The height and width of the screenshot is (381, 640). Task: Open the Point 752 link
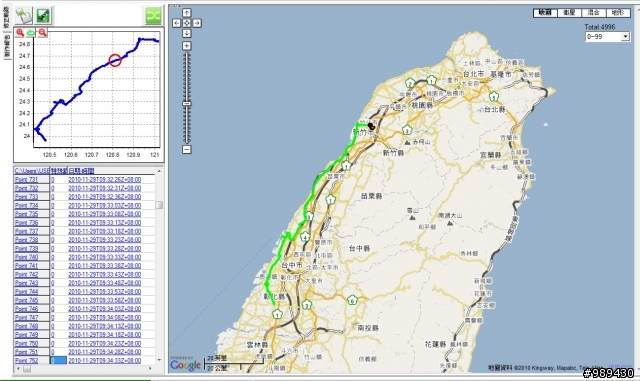26,361
